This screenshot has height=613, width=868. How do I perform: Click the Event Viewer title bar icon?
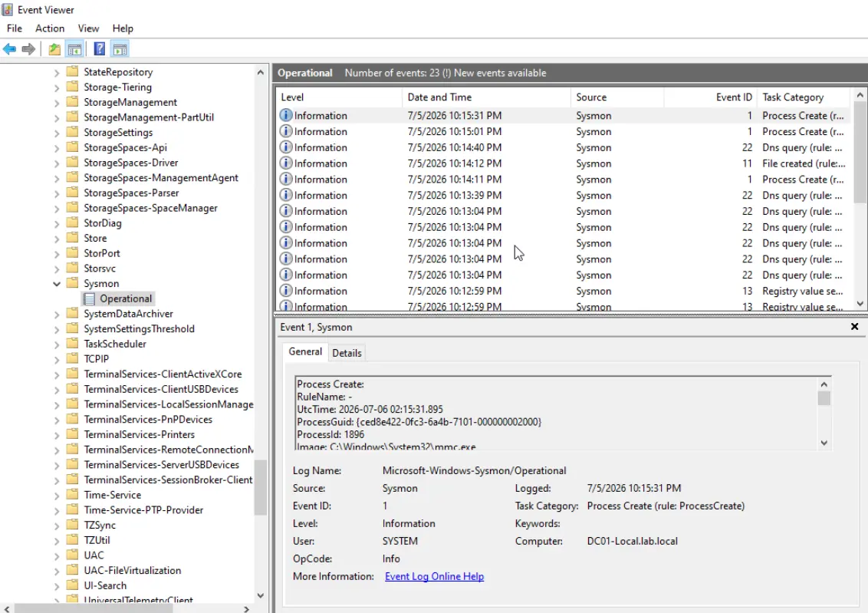(7, 9)
